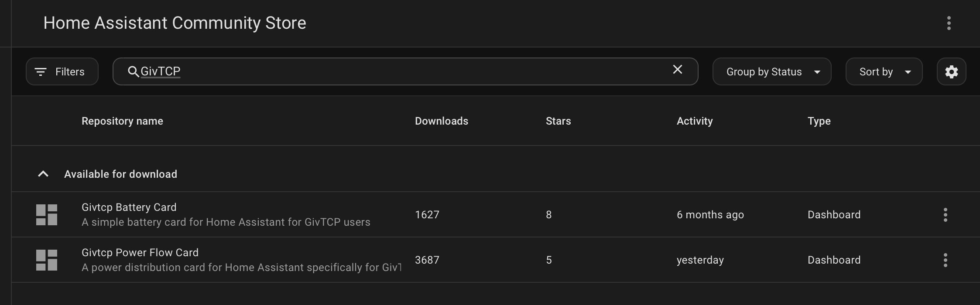Sort by the Stars column header
The width and height of the screenshot is (980, 305).
coord(558,121)
